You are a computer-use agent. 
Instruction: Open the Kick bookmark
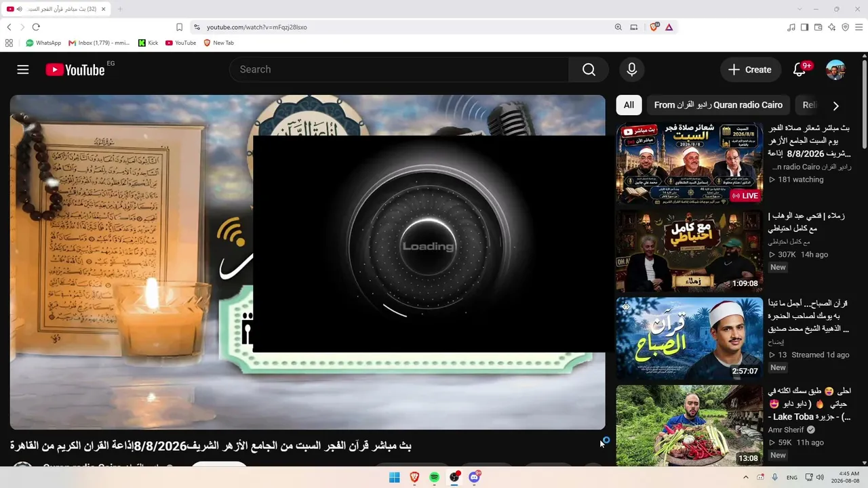(148, 43)
